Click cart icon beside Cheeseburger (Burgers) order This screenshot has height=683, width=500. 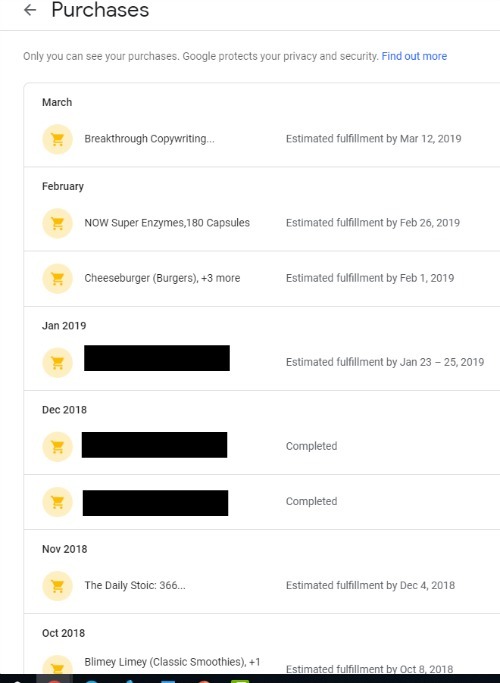click(x=57, y=278)
